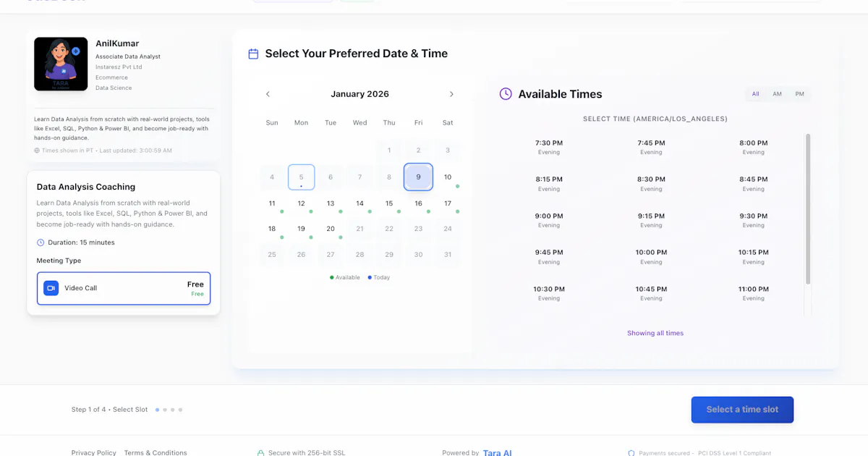The width and height of the screenshot is (868, 456).
Task: Open the Tara AI link
Action: pos(497,452)
